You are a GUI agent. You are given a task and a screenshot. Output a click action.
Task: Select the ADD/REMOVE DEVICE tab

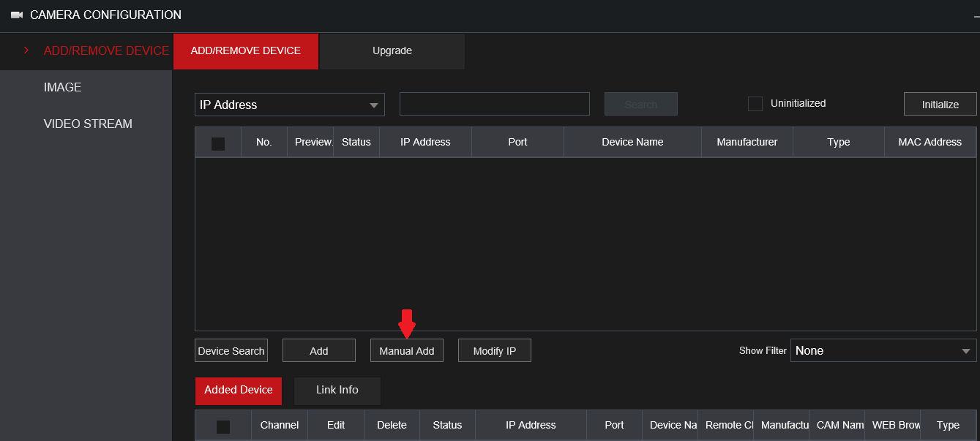click(x=245, y=50)
